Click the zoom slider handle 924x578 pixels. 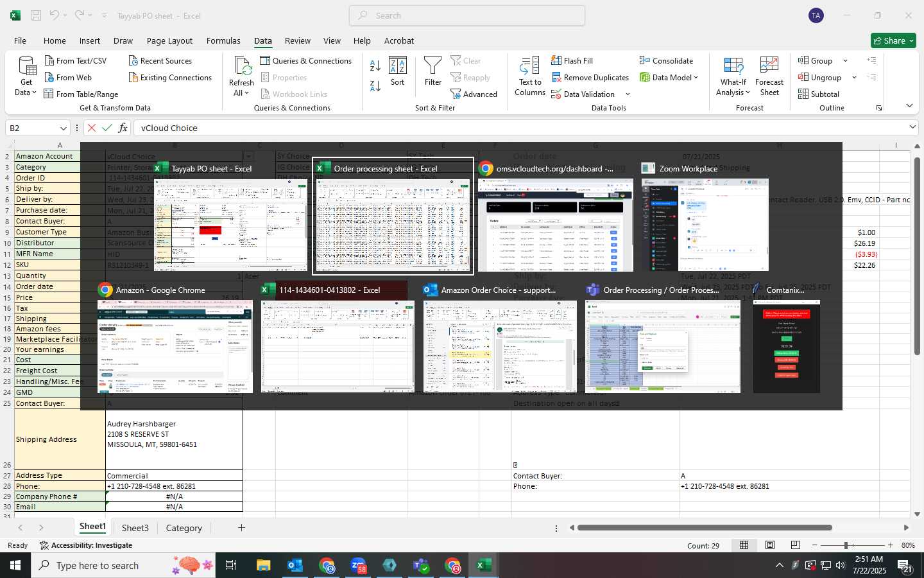pos(846,545)
